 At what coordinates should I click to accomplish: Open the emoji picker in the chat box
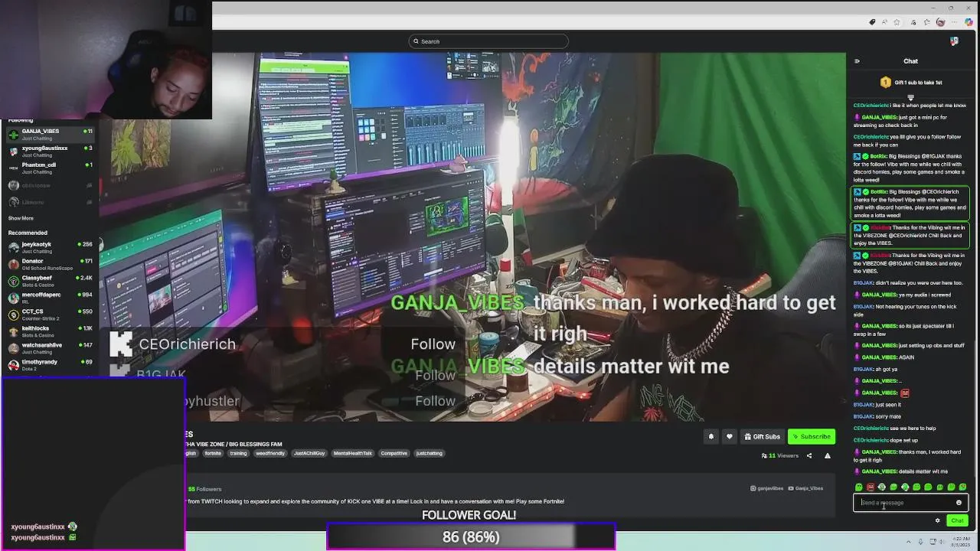click(x=959, y=503)
